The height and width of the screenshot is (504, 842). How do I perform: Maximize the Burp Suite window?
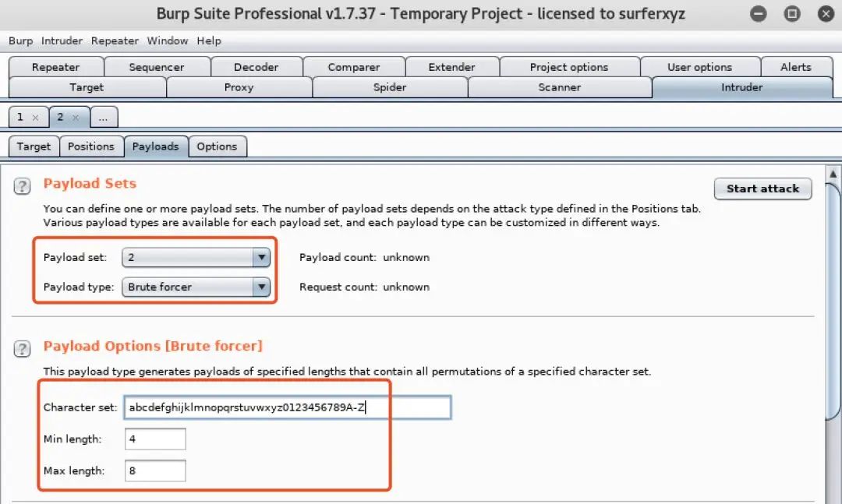point(792,13)
